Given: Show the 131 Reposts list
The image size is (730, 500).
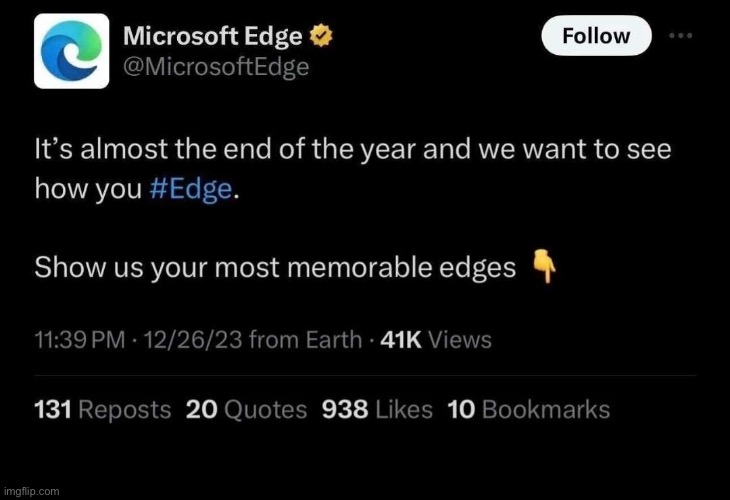Looking at the screenshot, I should (x=103, y=410).
